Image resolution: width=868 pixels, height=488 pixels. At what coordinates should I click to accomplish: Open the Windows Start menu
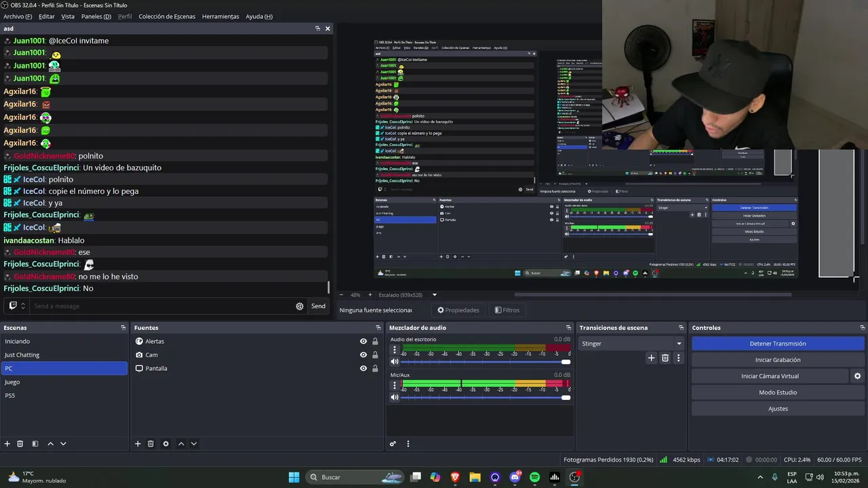point(294,477)
